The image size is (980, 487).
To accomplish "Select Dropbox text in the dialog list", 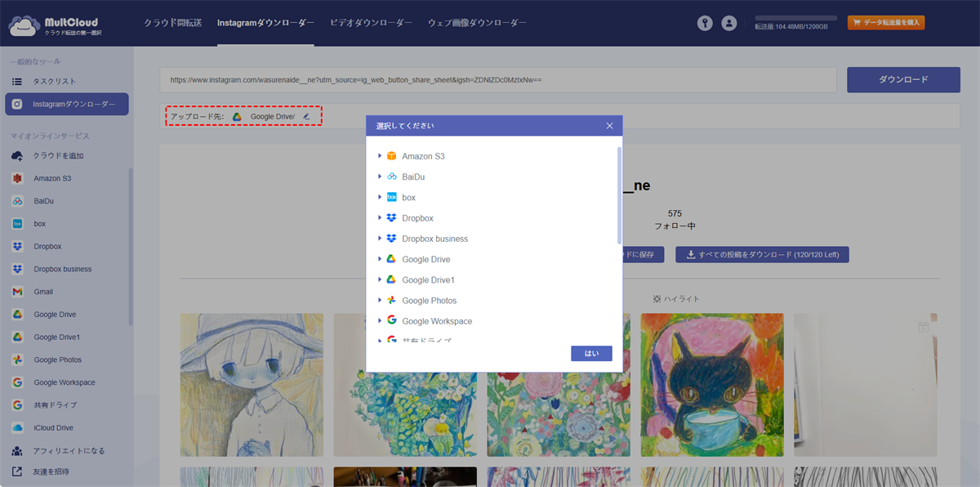I will pos(417,218).
